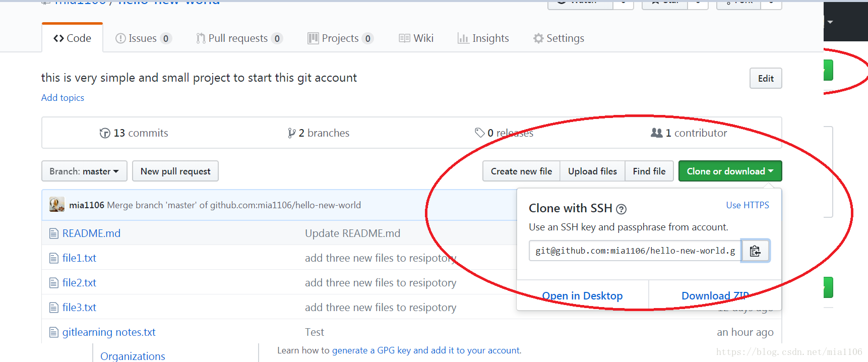This screenshot has height=362, width=868.
Task: Click the Upload files button
Action: pos(592,171)
